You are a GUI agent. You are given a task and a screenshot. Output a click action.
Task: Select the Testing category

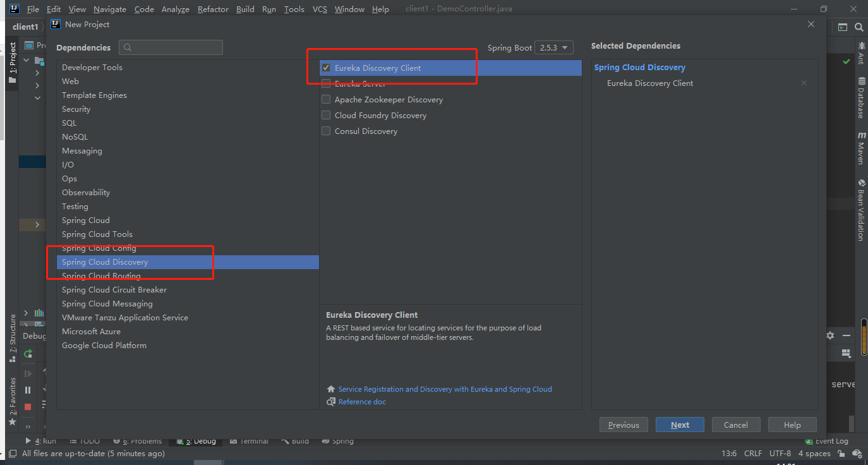coord(188,207)
